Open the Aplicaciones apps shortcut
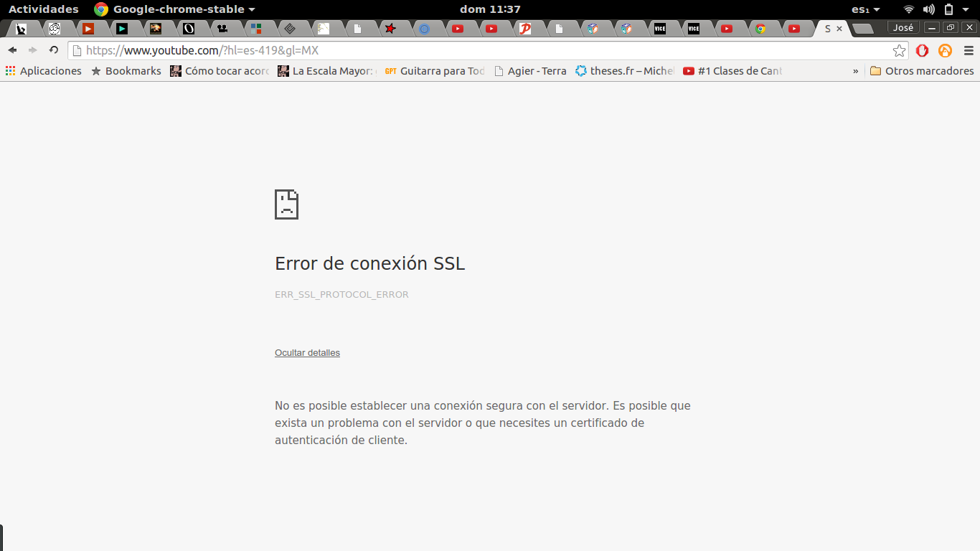 (44, 71)
